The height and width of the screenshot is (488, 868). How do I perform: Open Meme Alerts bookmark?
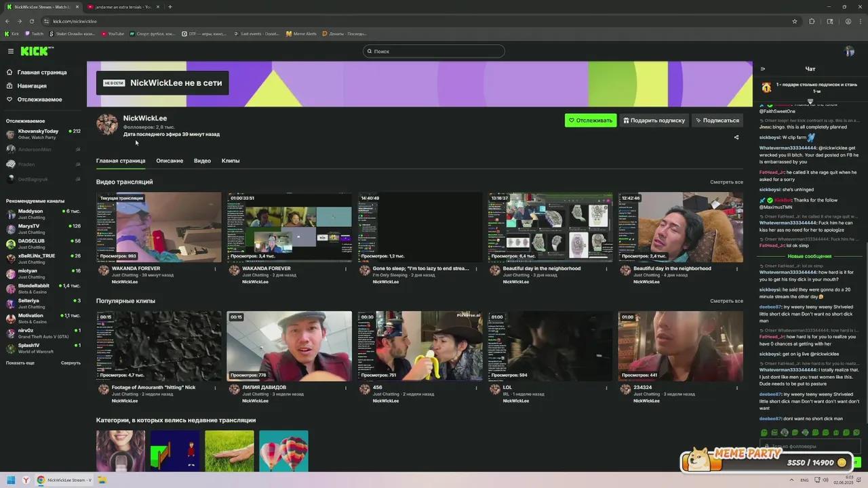coord(301,33)
